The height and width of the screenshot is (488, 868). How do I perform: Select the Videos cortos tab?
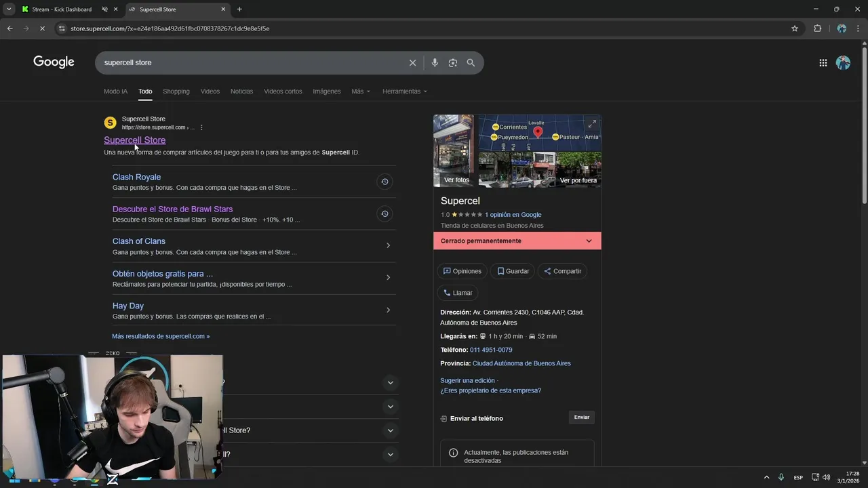click(x=283, y=91)
